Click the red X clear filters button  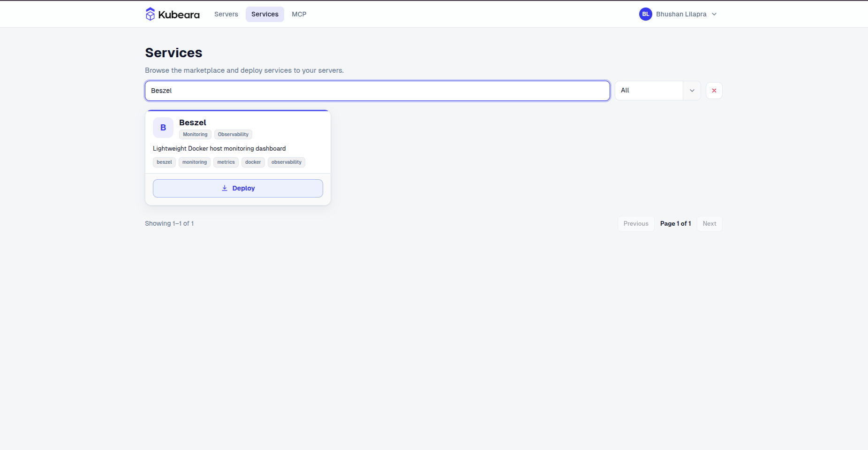point(714,91)
